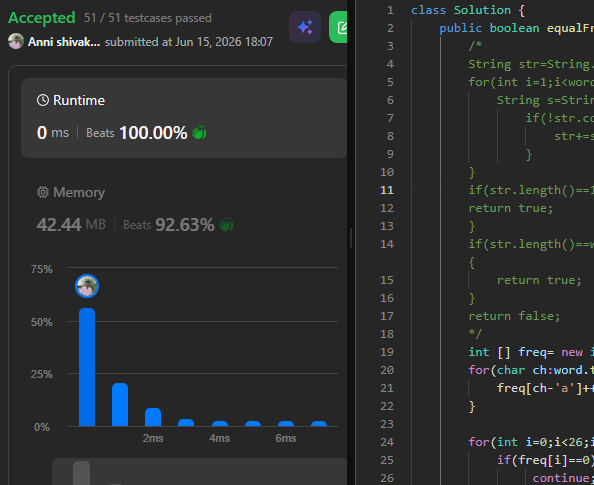
Task: Select the Runtime card
Action: pyautogui.click(x=184, y=118)
